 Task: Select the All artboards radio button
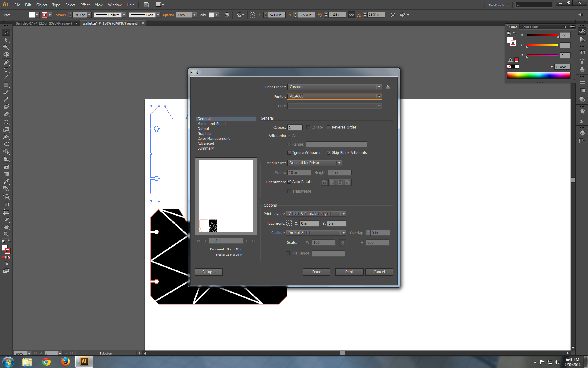[289, 136]
